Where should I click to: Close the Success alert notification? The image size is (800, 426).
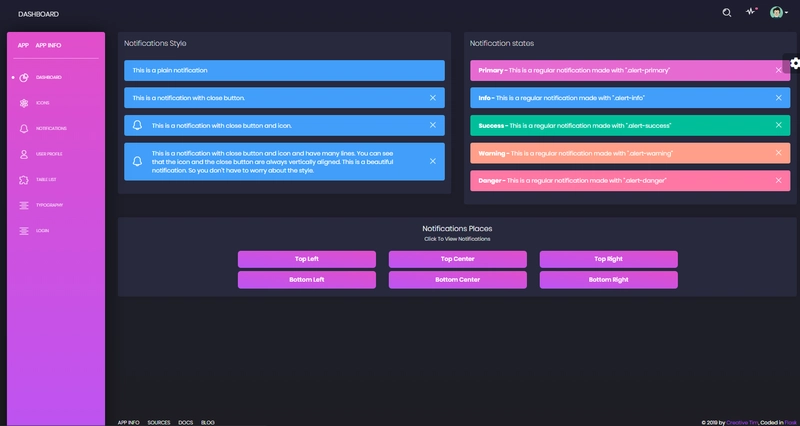tap(779, 125)
